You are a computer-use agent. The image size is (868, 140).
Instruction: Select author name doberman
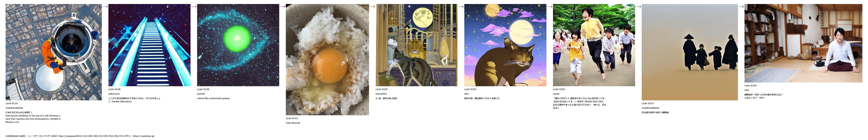pos(114,94)
